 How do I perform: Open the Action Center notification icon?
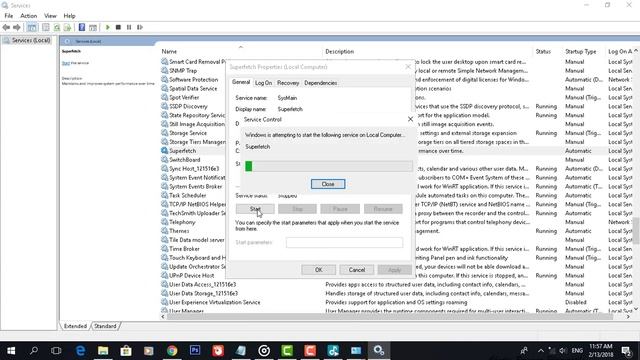(x=626, y=351)
